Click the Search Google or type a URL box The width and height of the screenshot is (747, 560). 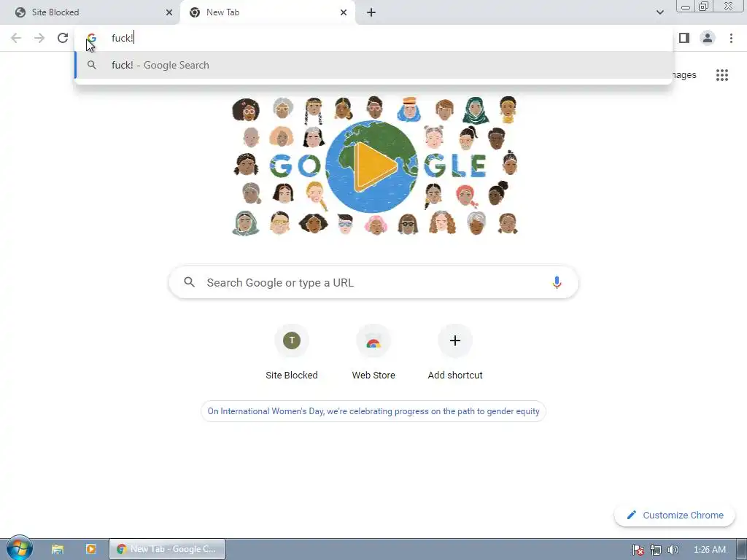(x=373, y=282)
